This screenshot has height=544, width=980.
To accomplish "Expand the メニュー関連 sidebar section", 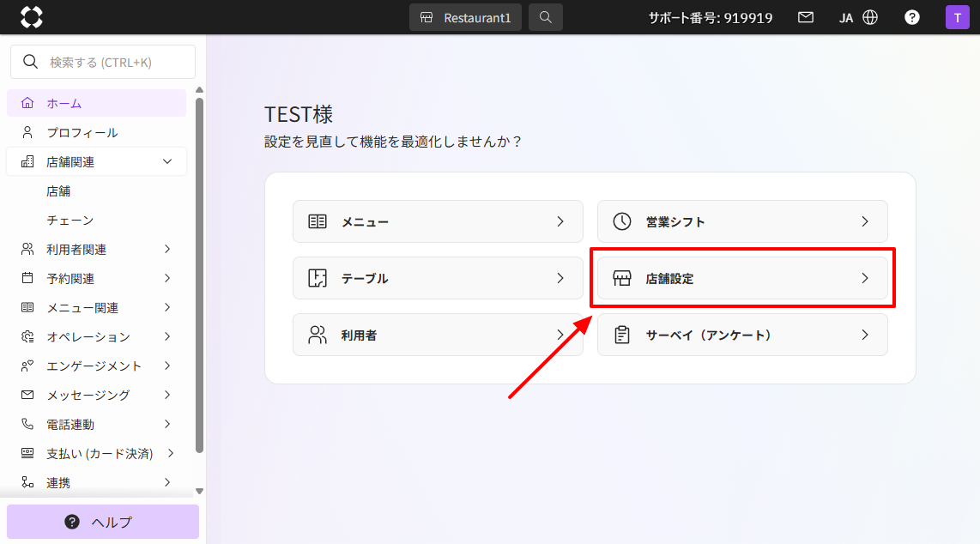I will [167, 307].
